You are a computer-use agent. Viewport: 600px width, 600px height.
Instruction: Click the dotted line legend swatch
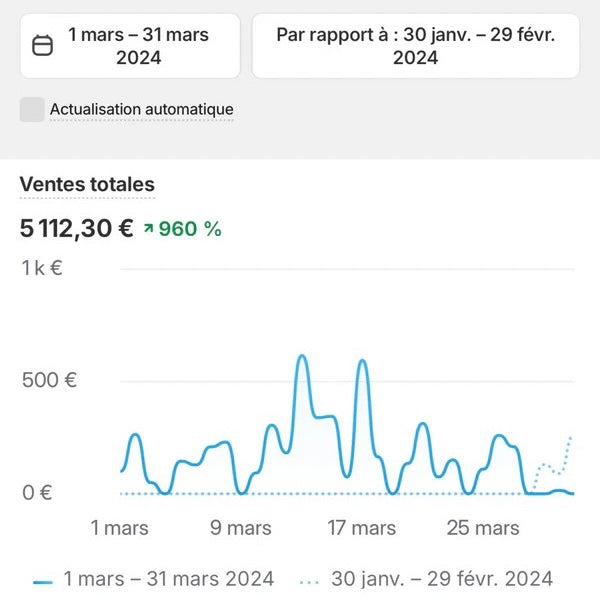(310, 580)
